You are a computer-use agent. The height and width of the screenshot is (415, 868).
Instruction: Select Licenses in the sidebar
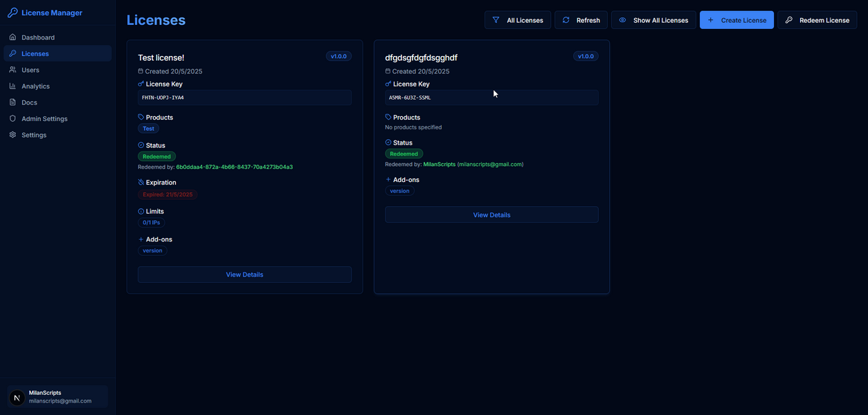(57, 53)
